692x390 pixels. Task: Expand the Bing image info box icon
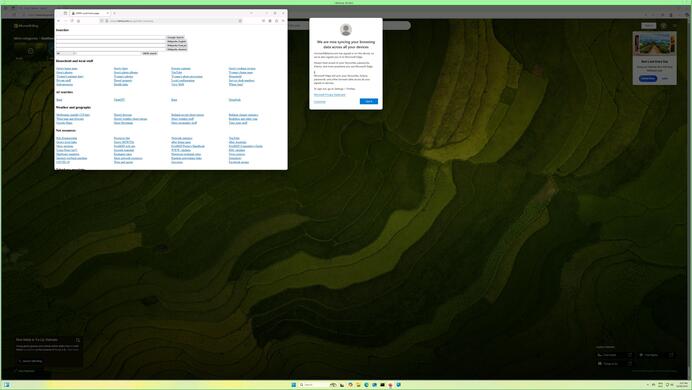coord(78,340)
